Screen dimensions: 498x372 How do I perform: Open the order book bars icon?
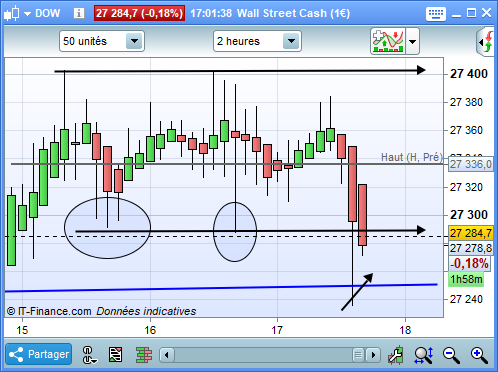144,355
